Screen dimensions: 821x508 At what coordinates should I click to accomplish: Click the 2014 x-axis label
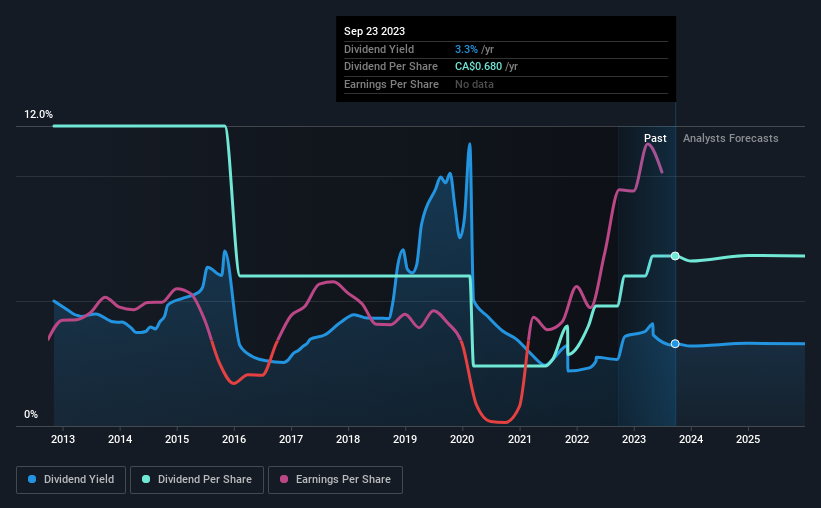[x=120, y=439]
